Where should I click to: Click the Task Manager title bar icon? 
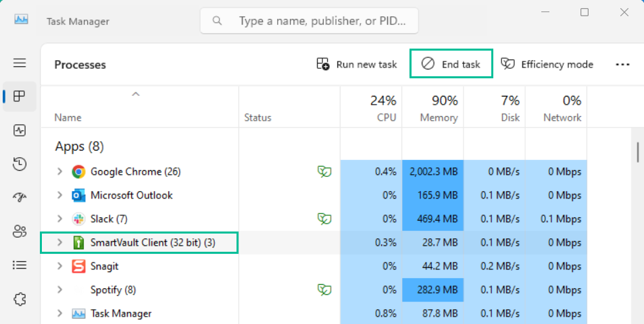point(22,20)
